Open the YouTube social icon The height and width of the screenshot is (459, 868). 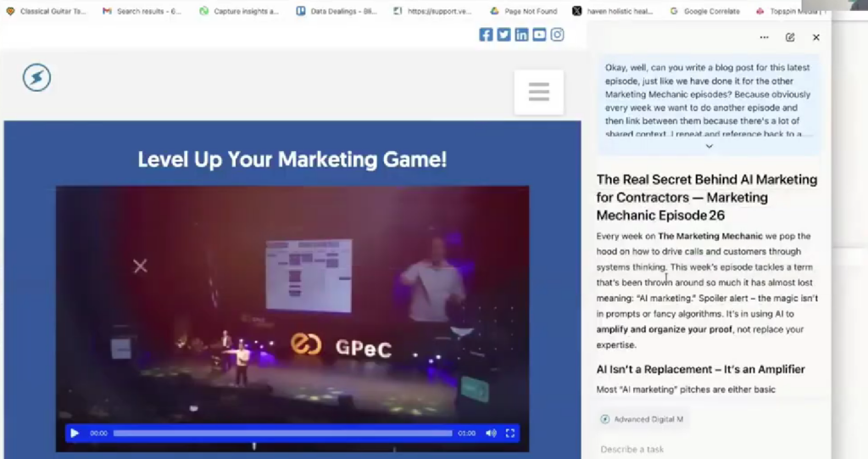[539, 35]
